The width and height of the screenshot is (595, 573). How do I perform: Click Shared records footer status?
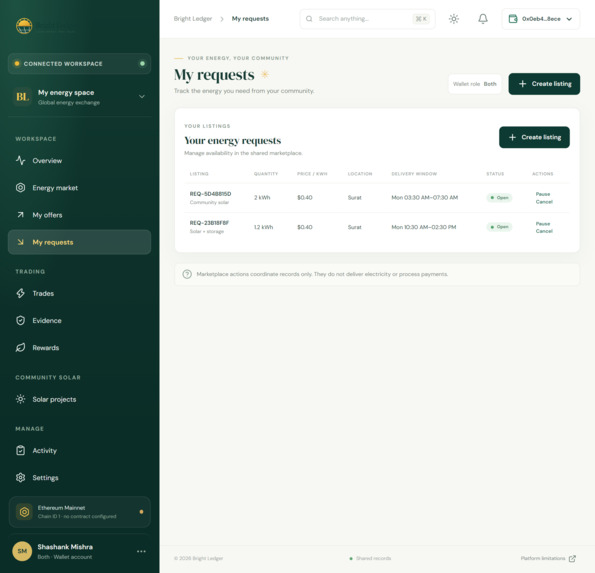click(370, 558)
